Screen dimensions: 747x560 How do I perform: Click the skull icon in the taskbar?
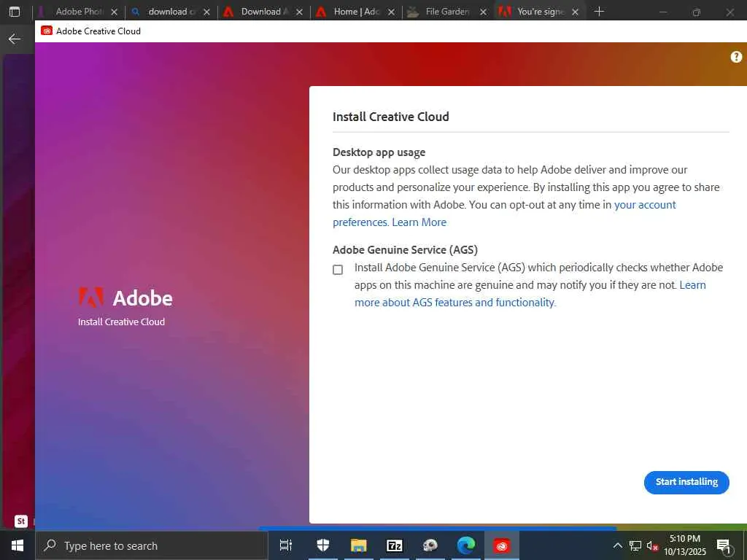coord(430,545)
